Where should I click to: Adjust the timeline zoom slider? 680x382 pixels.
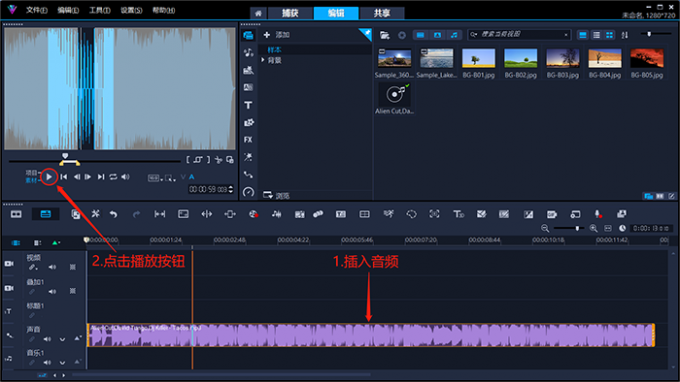point(577,228)
